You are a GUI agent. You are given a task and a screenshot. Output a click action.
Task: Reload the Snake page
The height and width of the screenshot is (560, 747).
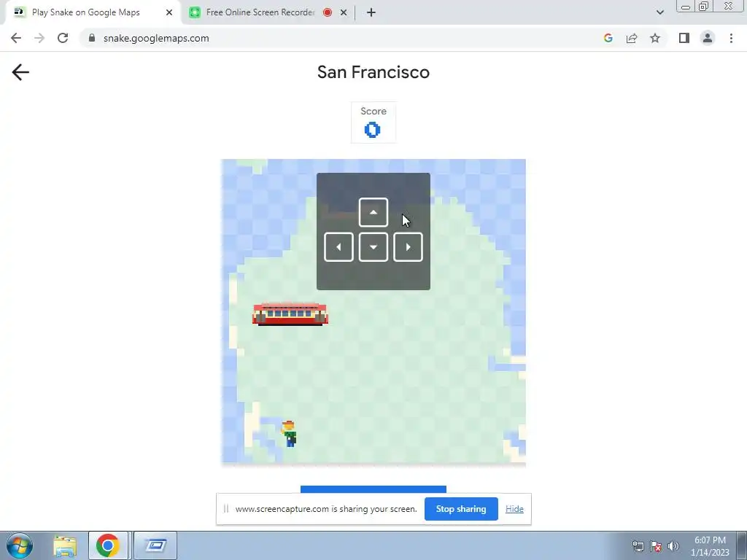point(63,38)
